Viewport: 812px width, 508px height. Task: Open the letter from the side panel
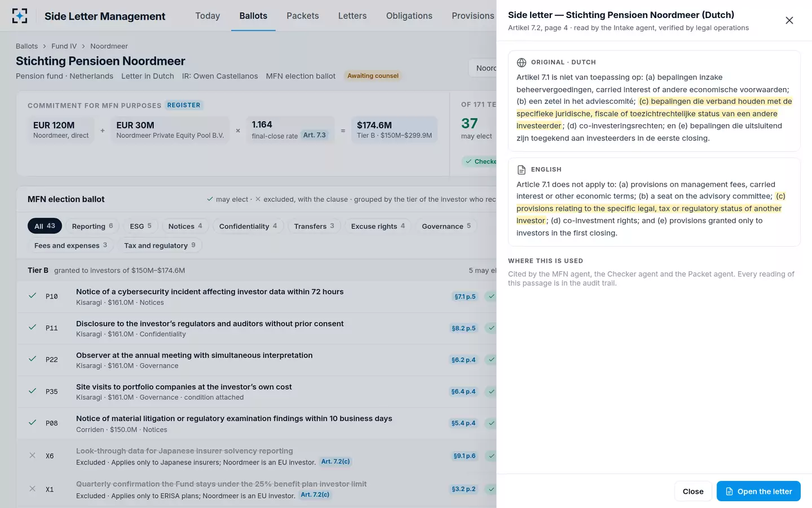758,491
